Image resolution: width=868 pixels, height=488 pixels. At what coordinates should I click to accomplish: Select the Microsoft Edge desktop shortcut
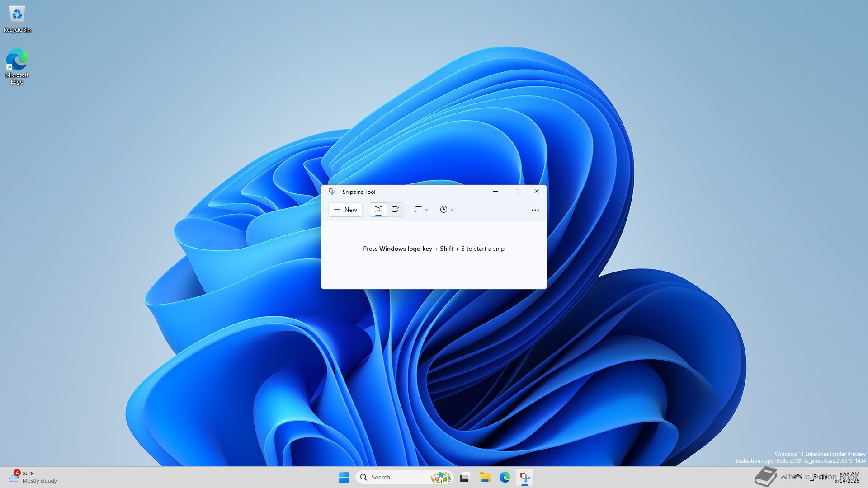(17, 66)
